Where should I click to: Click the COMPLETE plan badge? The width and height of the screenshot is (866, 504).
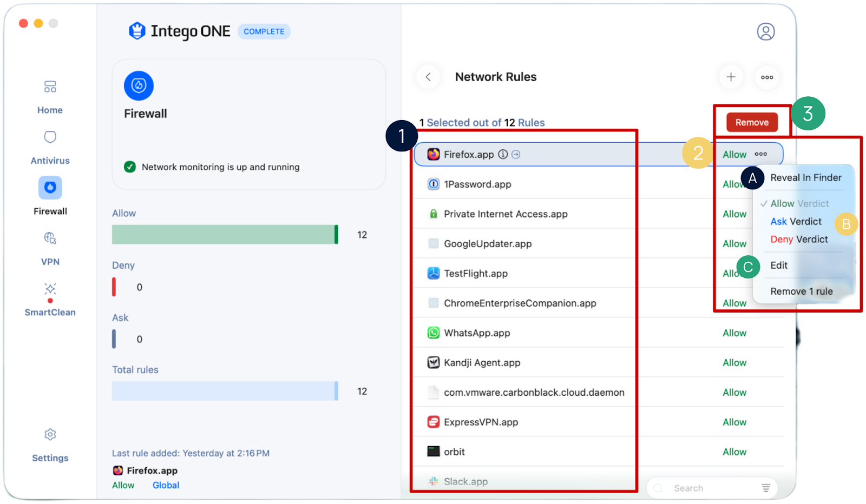[x=264, y=31]
